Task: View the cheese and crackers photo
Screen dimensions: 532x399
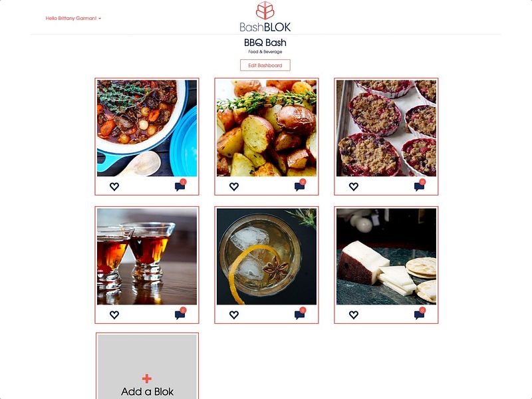Action: click(x=386, y=257)
